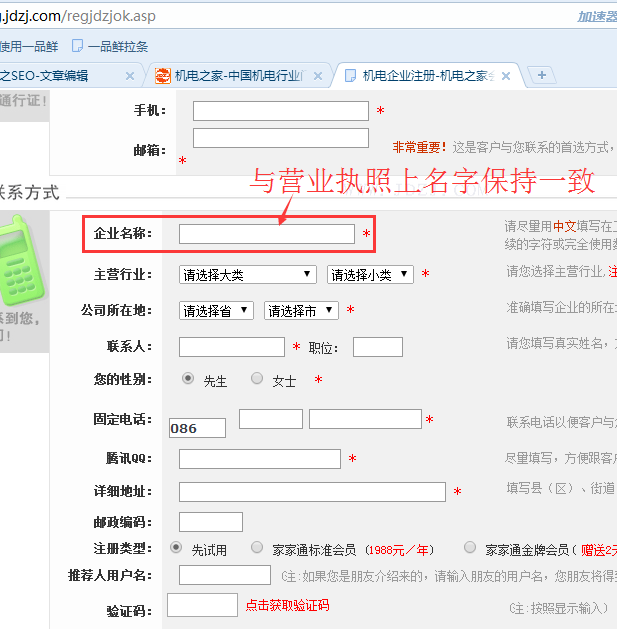Expand the 请选择市 city dropdown
The height and width of the screenshot is (629, 617).
[301, 311]
